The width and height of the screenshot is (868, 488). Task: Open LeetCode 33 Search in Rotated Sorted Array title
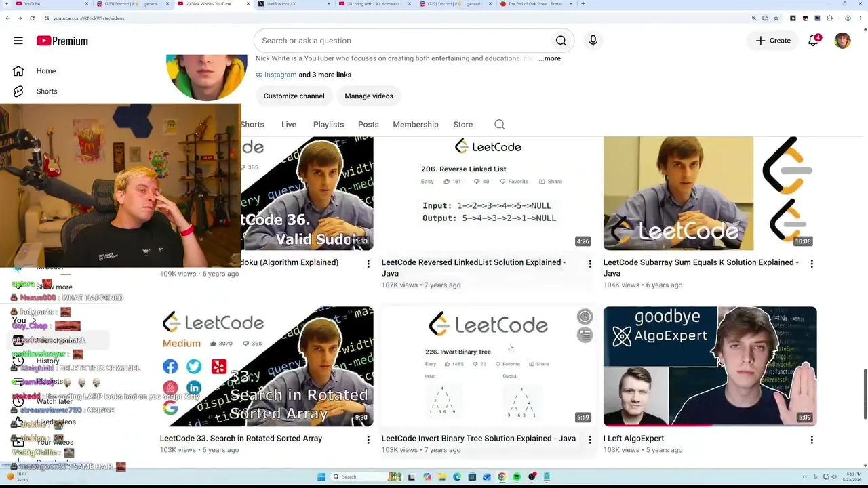(241, 439)
